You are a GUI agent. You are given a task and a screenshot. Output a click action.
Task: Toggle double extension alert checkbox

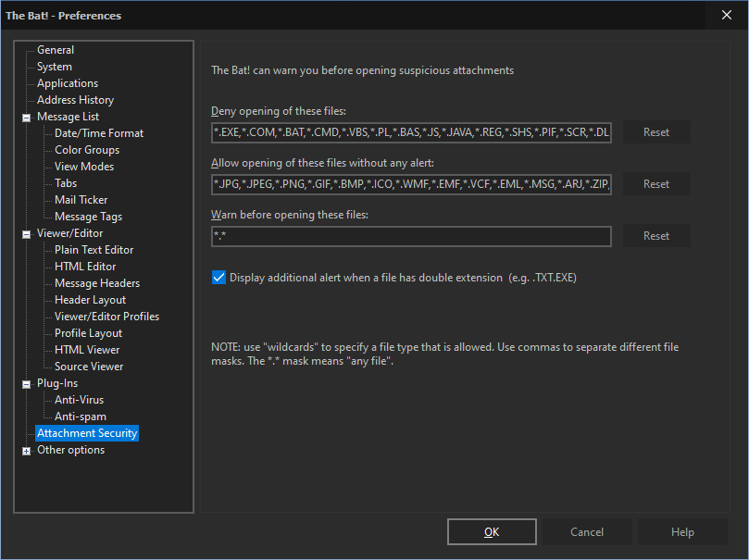coord(218,278)
